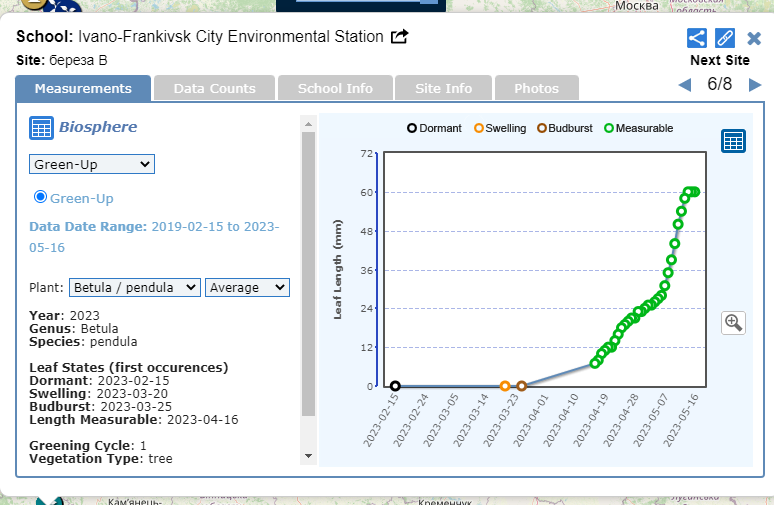Toggle Dormant series in chart legend

pos(434,128)
